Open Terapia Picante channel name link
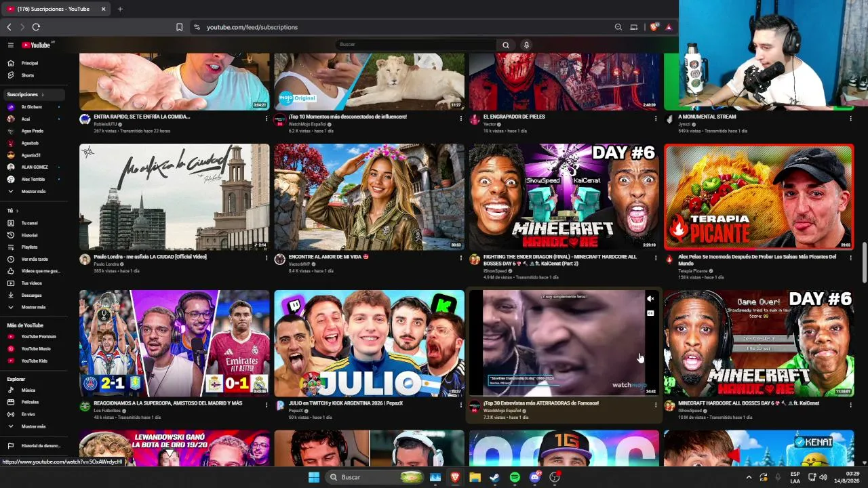 [x=693, y=271]
